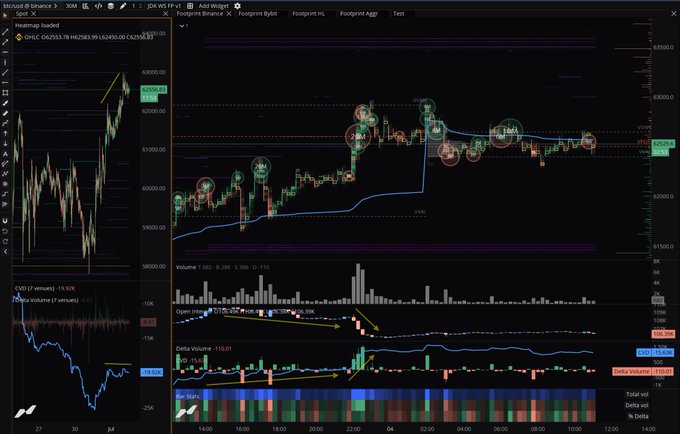Click the 62329.6 price tag on footprint chart
This screenshot has width=680, height=434.
[663, 144]
